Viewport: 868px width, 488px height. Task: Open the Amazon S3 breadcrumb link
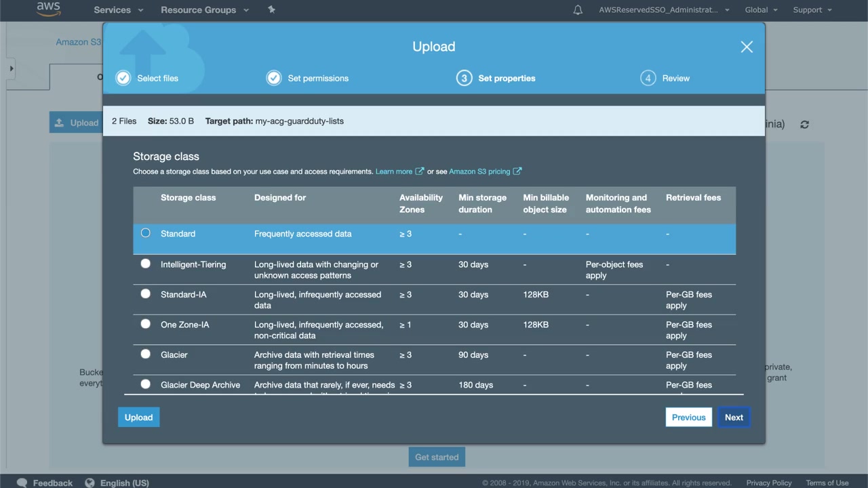pyautogui.click(x=79, y=42)
